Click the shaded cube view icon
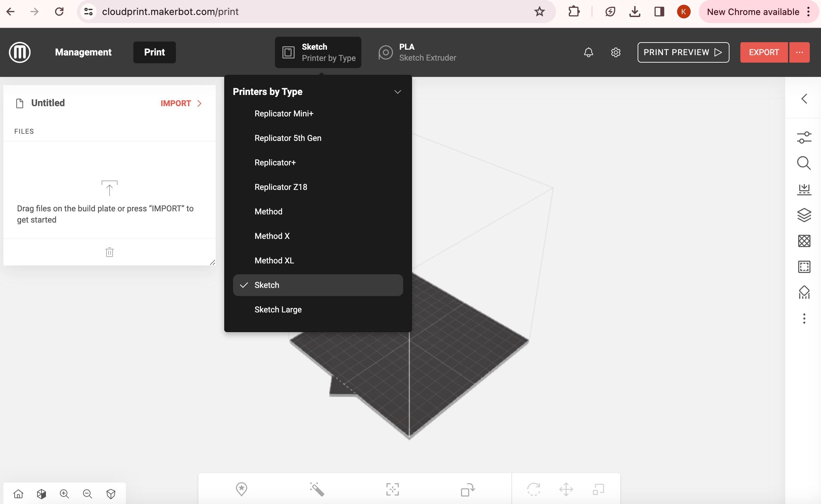Viewport: 821px width, 504px height. (42, 494)
